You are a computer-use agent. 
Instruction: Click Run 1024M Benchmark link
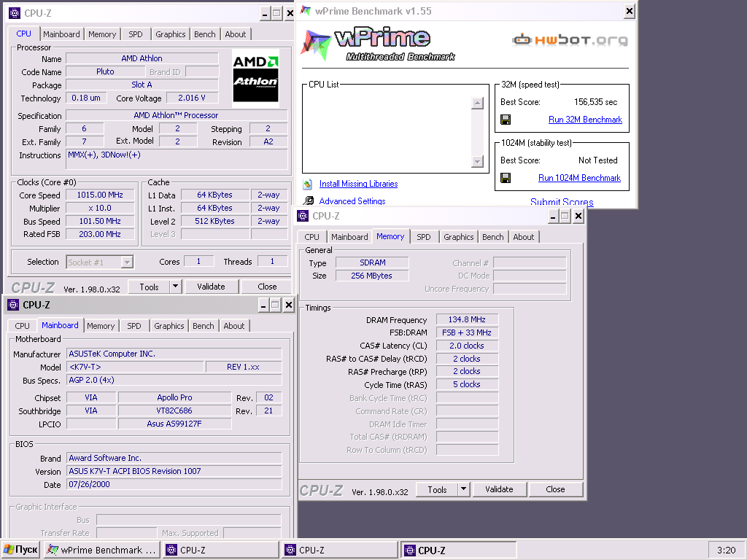(579, 178)
